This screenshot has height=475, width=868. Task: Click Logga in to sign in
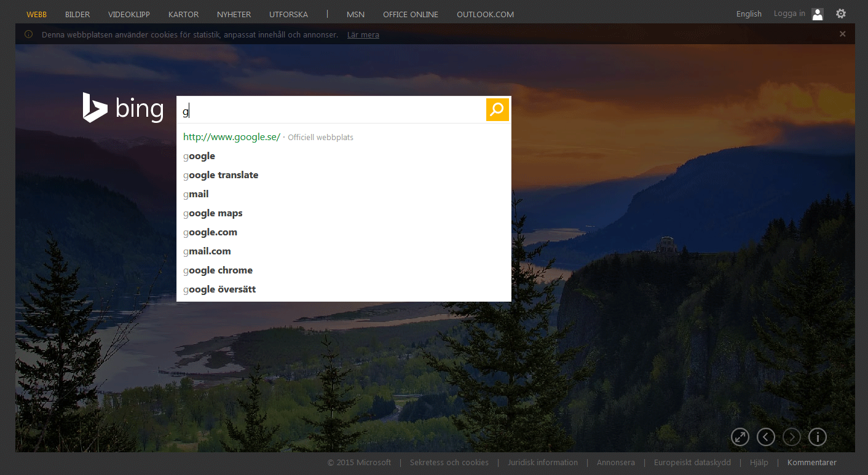click(789, 14)
